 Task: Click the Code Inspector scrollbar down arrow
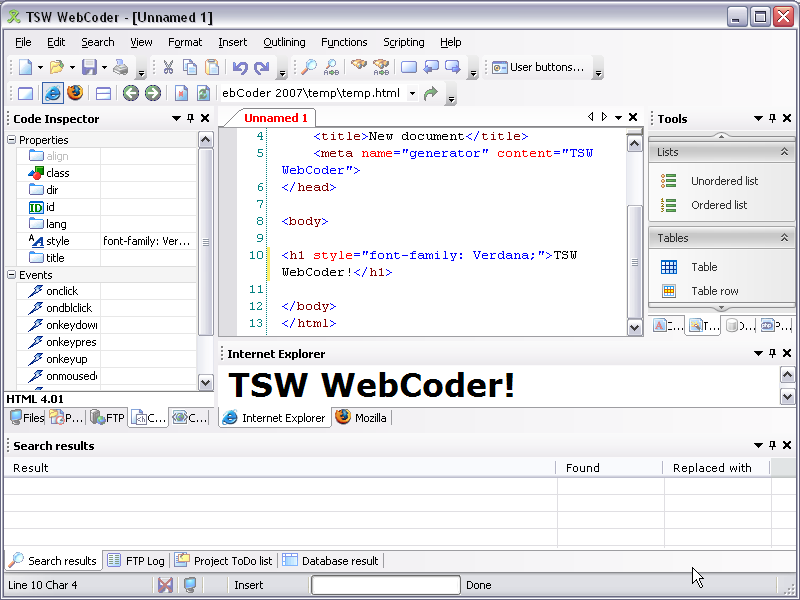tap(206, 382)
